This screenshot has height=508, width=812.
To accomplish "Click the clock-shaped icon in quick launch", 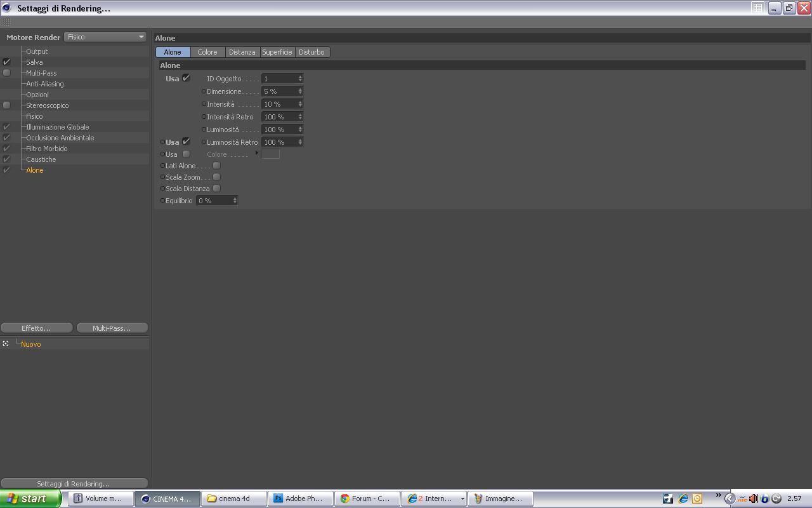I will [697, 498].
